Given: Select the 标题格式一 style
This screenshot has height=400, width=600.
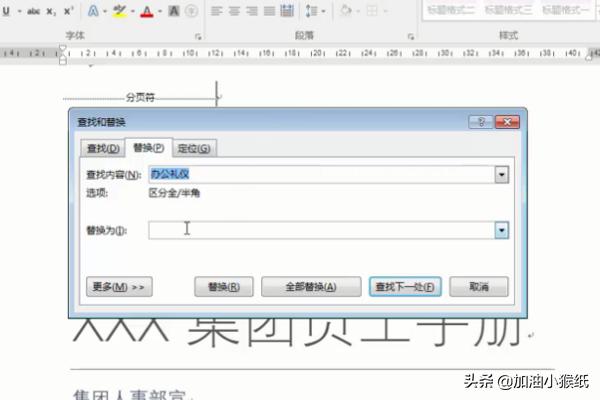Looking at the screenshot, I should [x=566, y=9].
